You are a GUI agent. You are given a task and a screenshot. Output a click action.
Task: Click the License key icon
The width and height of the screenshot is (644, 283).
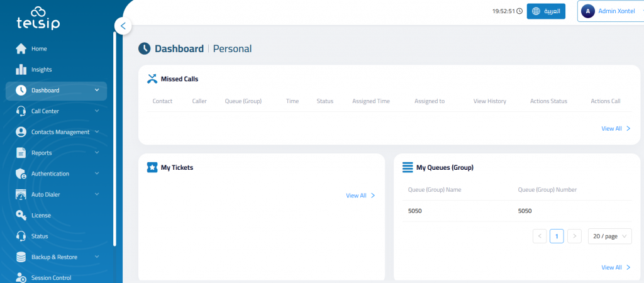pyautogui.click(x=21, y=215)
